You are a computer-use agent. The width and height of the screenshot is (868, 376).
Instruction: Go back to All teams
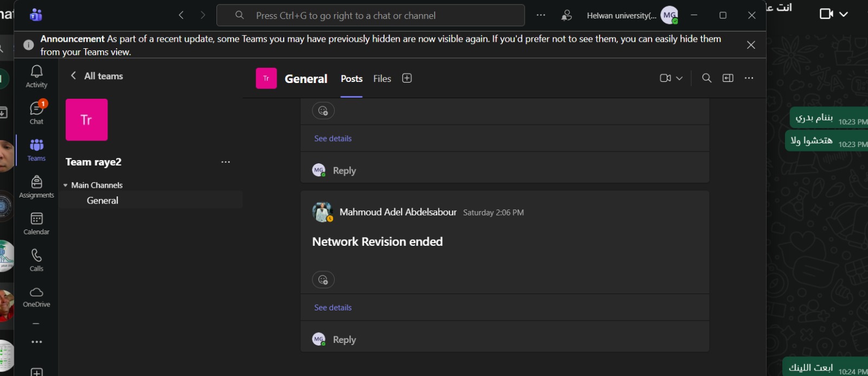(x=73, y=76)
